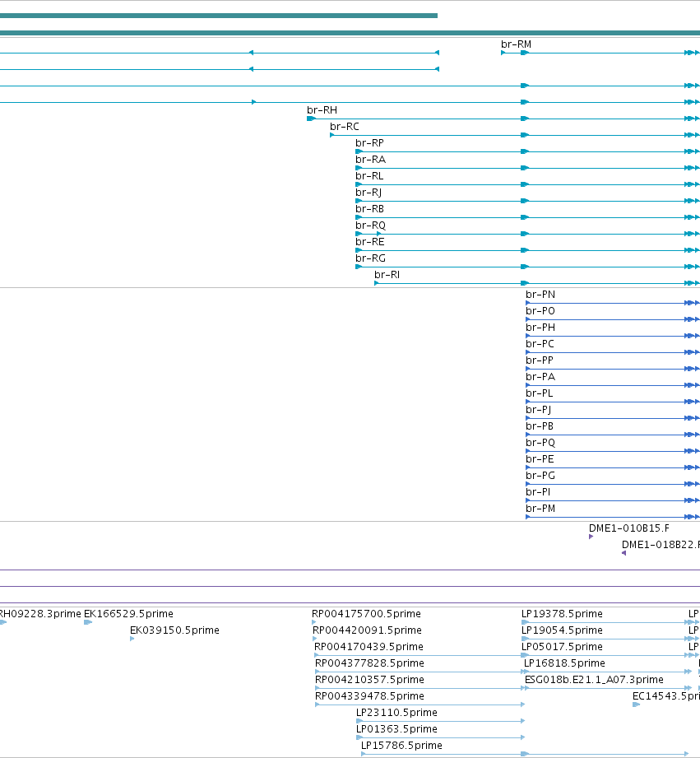
Task: Click the br-PQ protein label
Action: click(540, 442)
